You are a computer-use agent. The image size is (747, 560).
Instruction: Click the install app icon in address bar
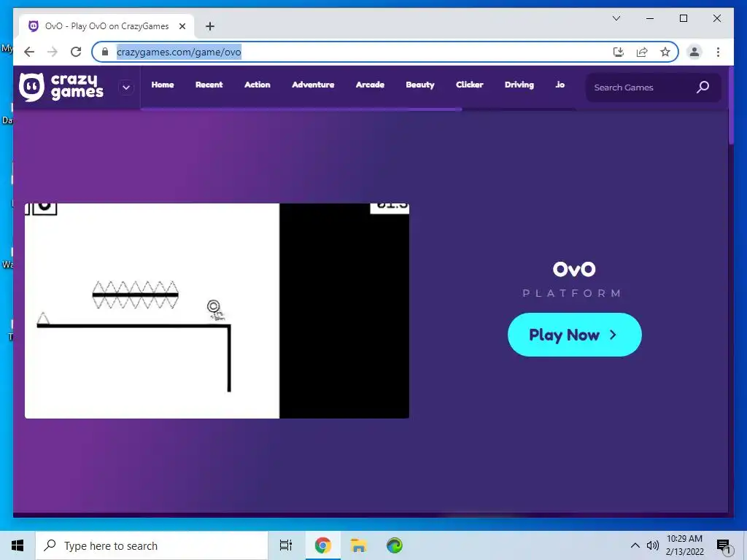coord(619,52)
